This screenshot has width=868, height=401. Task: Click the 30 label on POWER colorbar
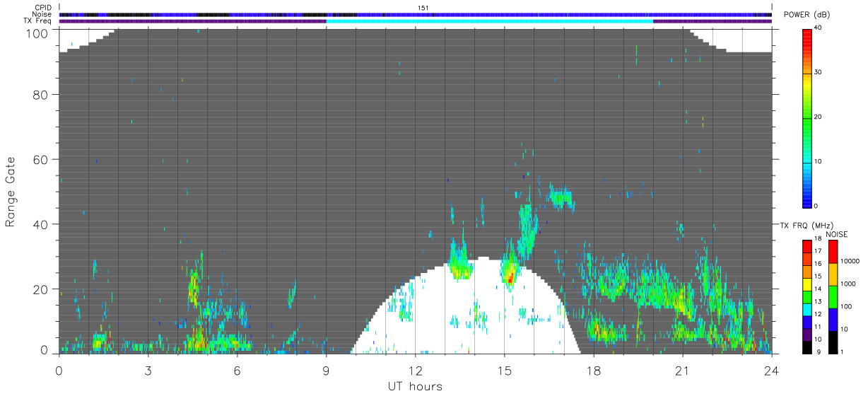(x=817, y=72)
